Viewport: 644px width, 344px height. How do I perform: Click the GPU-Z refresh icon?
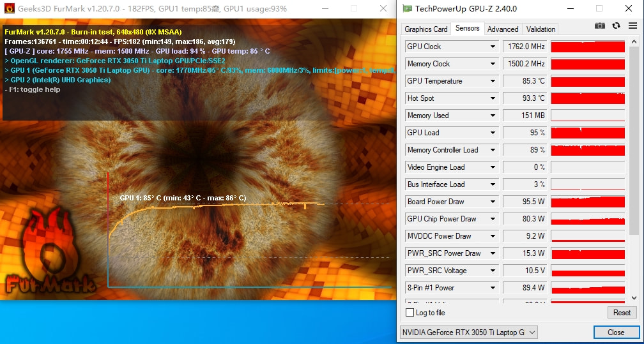point(616,26)
